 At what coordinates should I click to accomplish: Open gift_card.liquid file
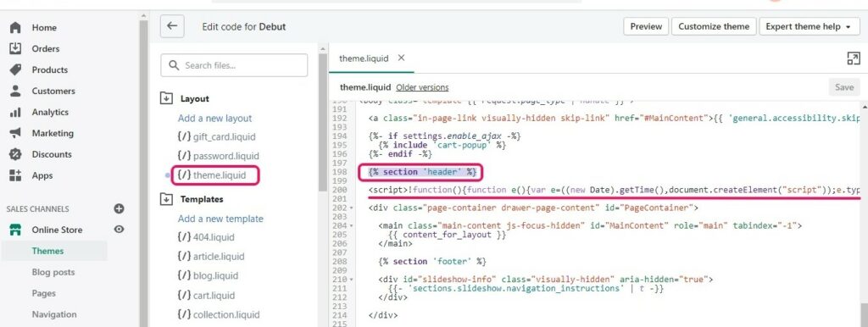pyautogui.click(x=216, y=136)
